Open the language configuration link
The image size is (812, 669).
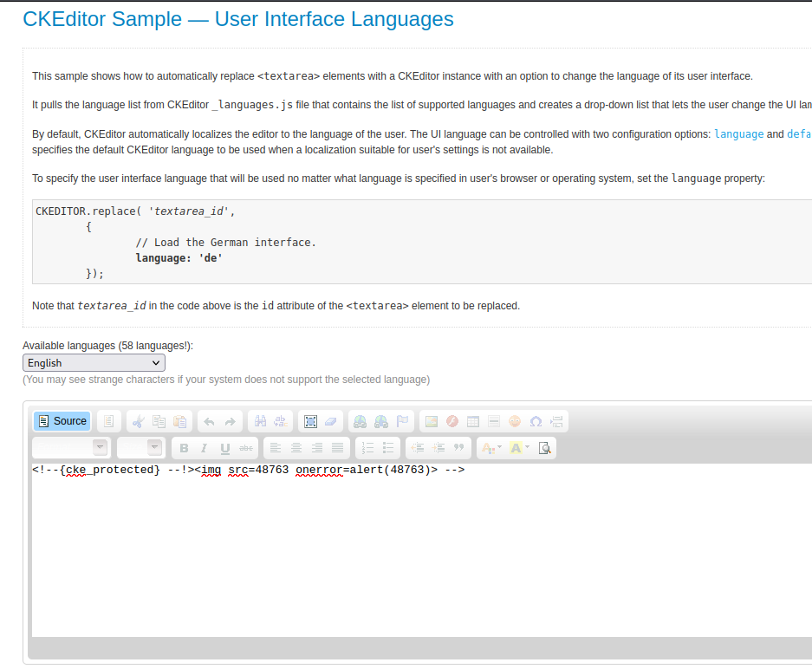click(x=738, y=134)
